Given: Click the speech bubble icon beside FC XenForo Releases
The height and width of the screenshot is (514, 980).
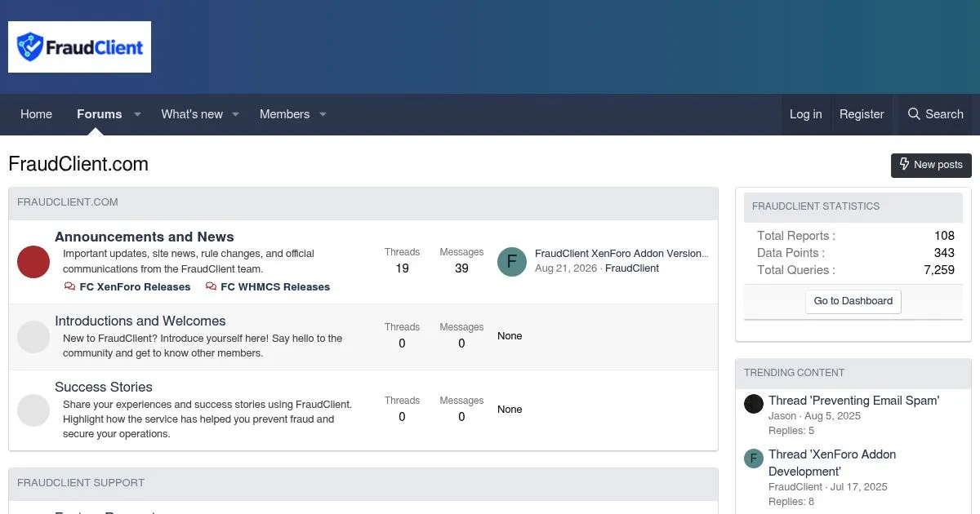Looking at the screenshot, I should point(69,287).
